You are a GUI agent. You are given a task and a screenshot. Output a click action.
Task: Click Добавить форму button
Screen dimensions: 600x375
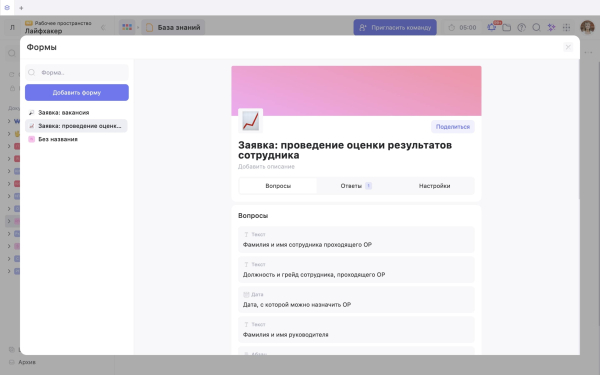click(x=77, y=93)
